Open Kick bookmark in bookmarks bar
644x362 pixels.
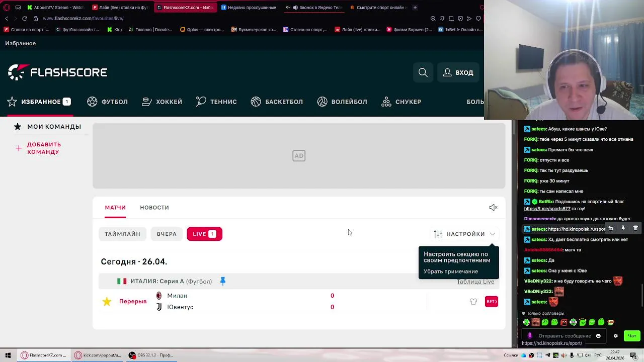pyautogui.click(x=115, y=30)
